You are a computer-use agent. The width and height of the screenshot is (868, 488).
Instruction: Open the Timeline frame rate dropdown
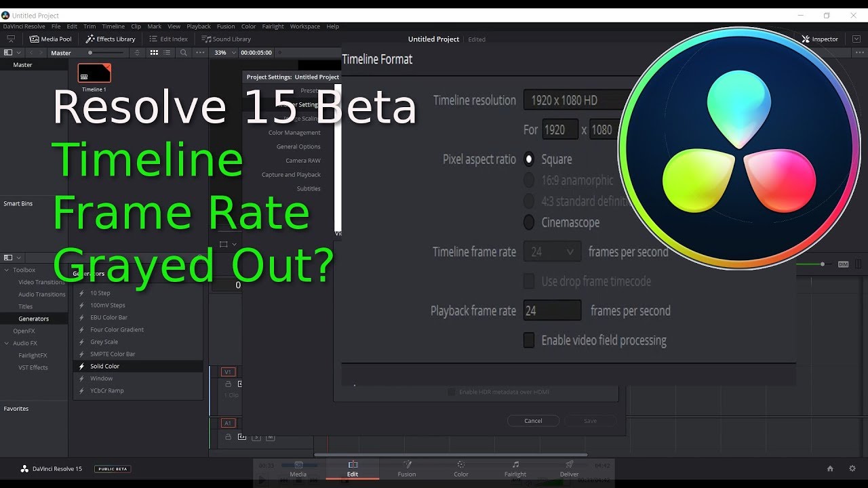click(552, 252)
